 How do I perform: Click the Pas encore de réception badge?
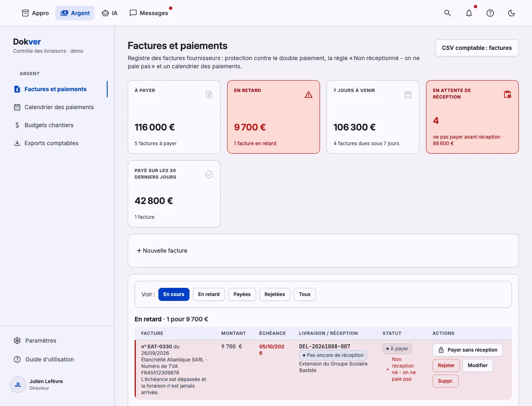click(x=333, y=355)
